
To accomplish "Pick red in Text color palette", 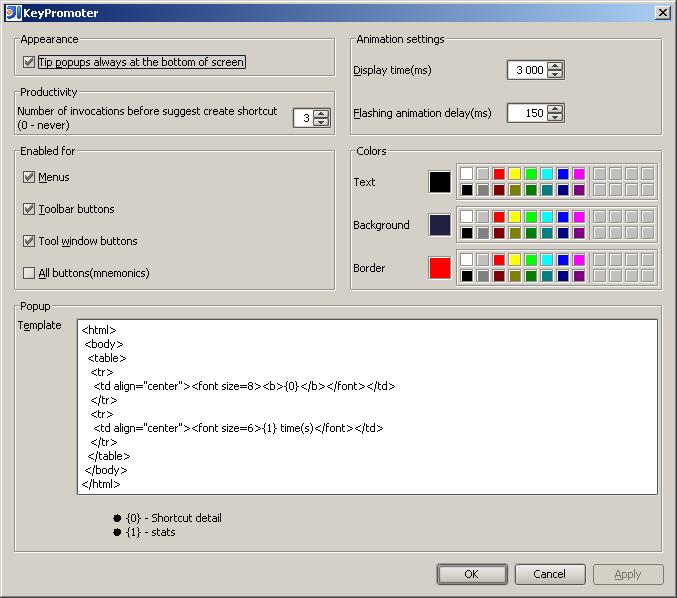I will click(499, 174).
